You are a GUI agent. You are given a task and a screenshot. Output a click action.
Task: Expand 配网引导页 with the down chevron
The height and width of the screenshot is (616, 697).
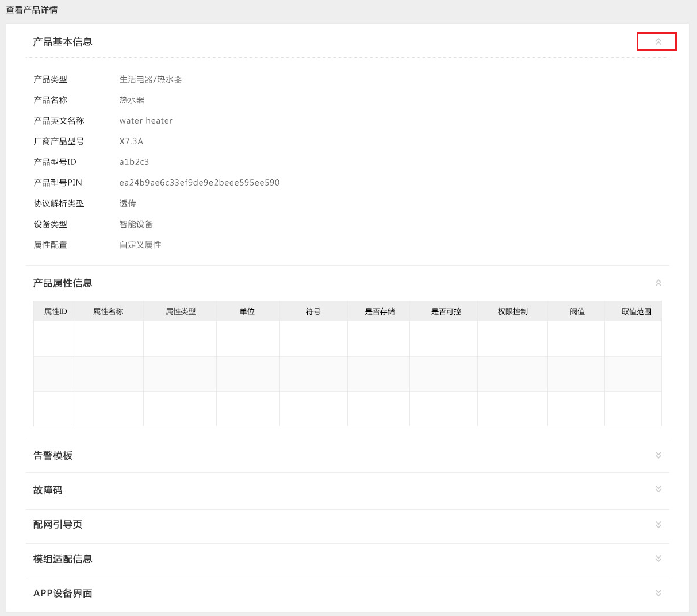(658, 525)
